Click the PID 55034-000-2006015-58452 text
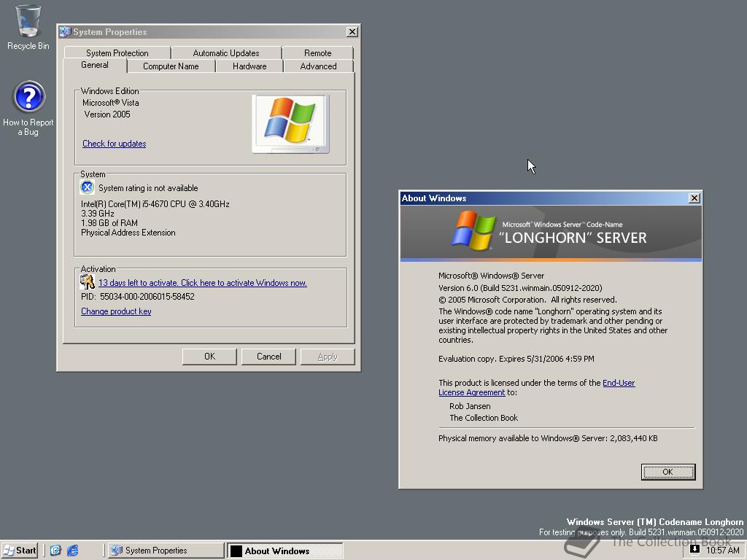Image resolution: width=747 pixels, height=560 pixels. [138, 297]
